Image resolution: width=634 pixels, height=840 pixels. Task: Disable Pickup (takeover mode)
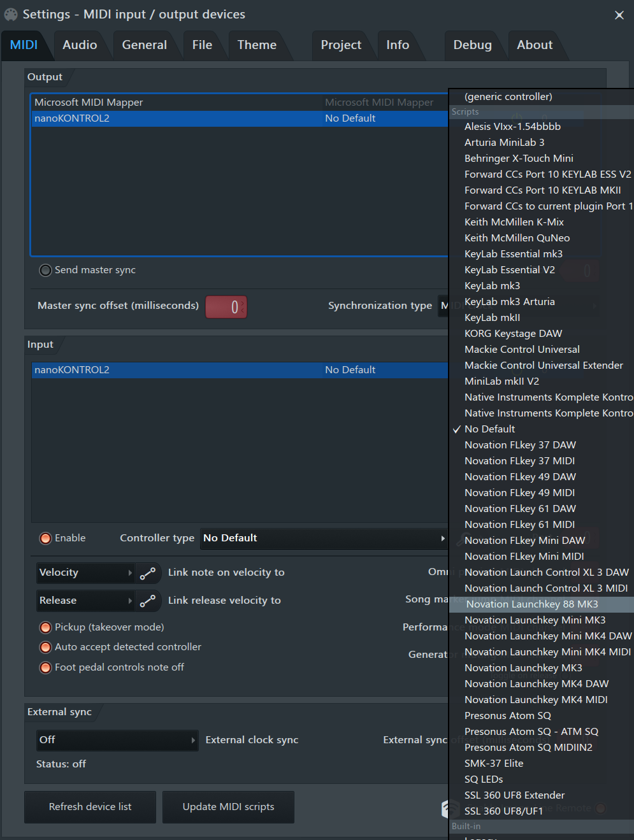tap(45, 627)
